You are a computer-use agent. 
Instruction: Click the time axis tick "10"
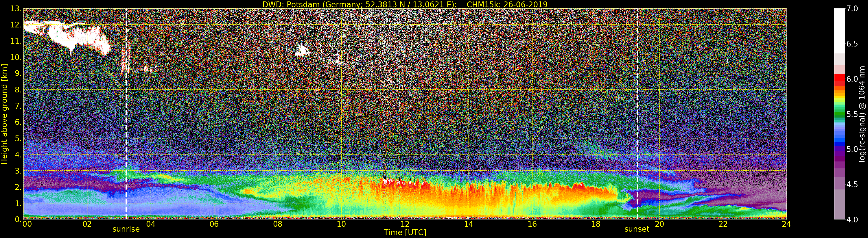pyautogui.click(x=341, y=224)
